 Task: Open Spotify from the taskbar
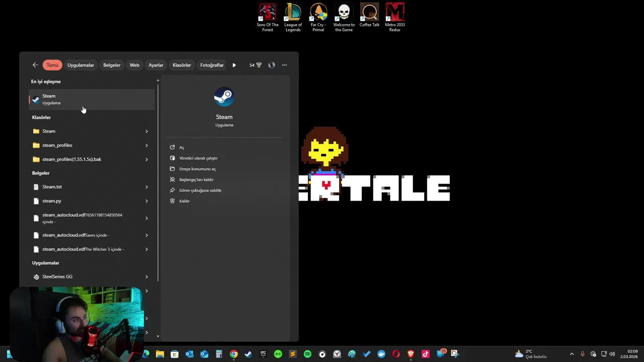coord(307,354)
